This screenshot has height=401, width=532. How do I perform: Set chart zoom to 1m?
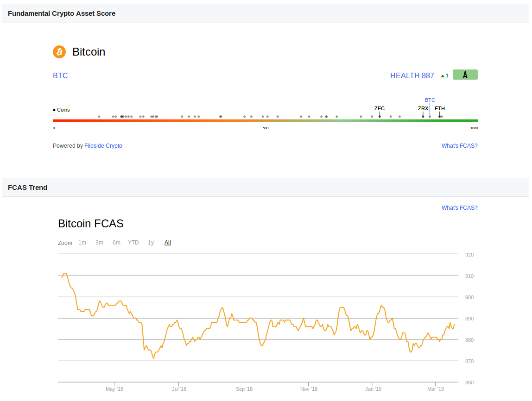(x=82, y=243)
